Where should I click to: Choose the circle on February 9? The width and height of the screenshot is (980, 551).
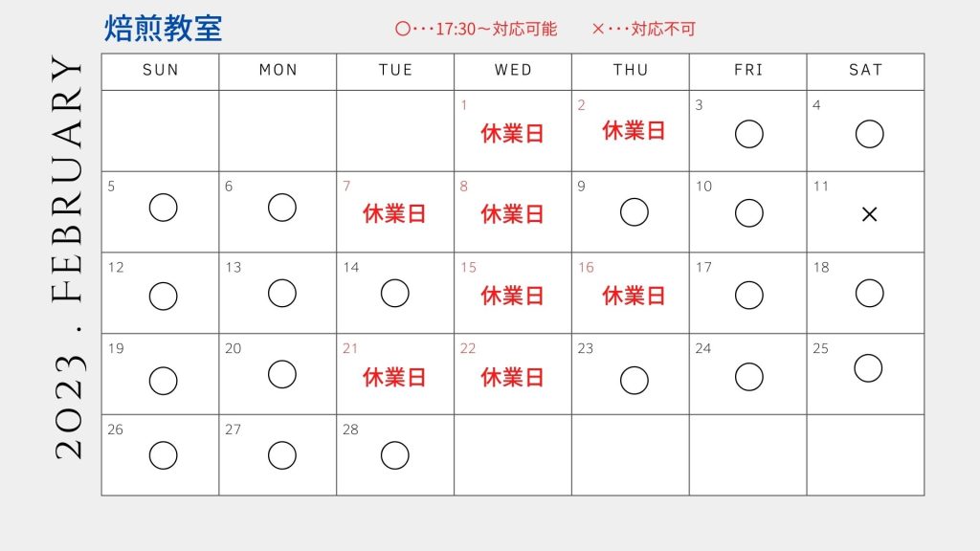click(x=634, y=211)
